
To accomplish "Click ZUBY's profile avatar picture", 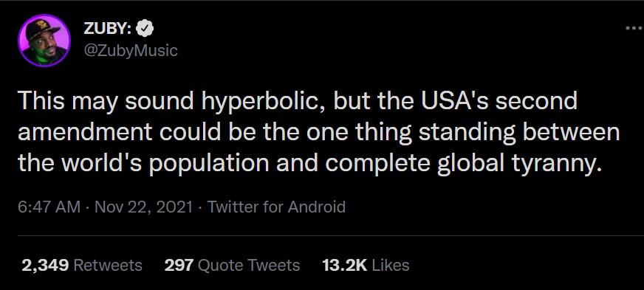I will point(44,40).
